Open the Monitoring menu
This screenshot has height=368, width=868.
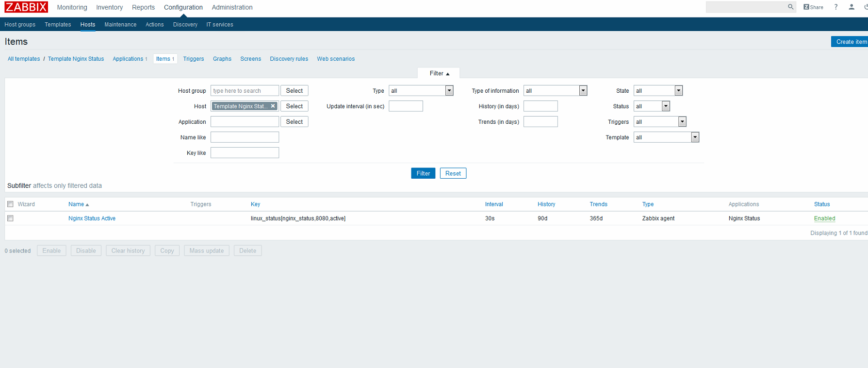[72, 7]
